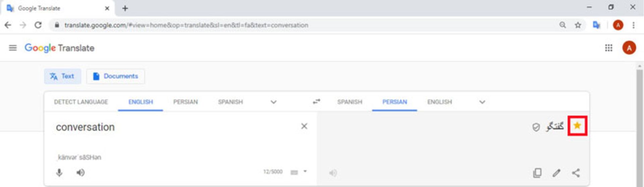Click the Persian translated word
Image resolution: width=644 pixels, height=187 pixels.
point(554,126)
